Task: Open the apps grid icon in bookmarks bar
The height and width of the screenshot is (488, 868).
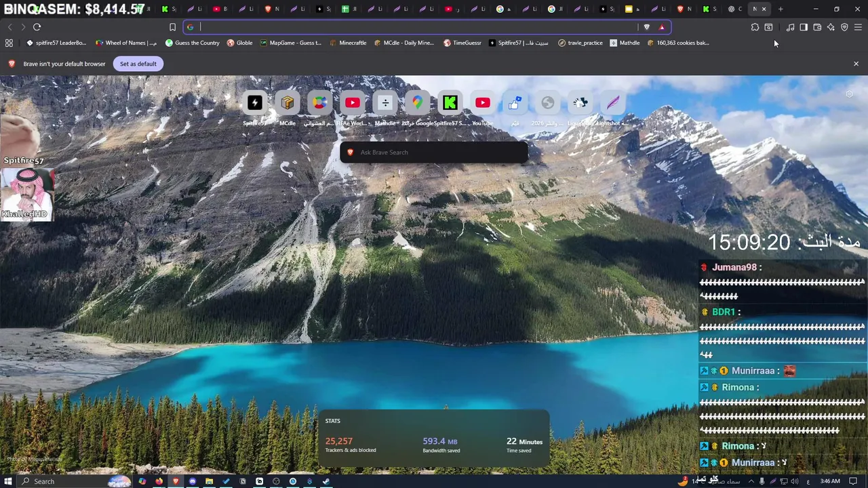Action: click(x=9, y=43)
